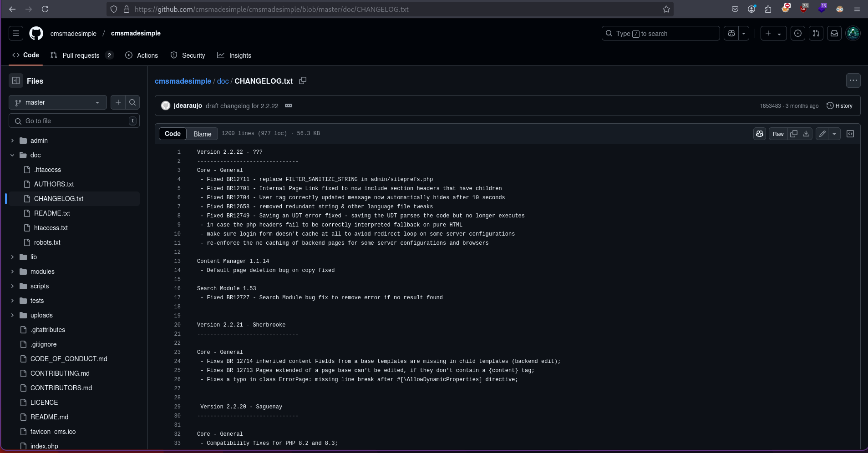This screenshot has width=868, height=453.
Task: Open more file actions three-dot button
Action: tap(853, 81)
